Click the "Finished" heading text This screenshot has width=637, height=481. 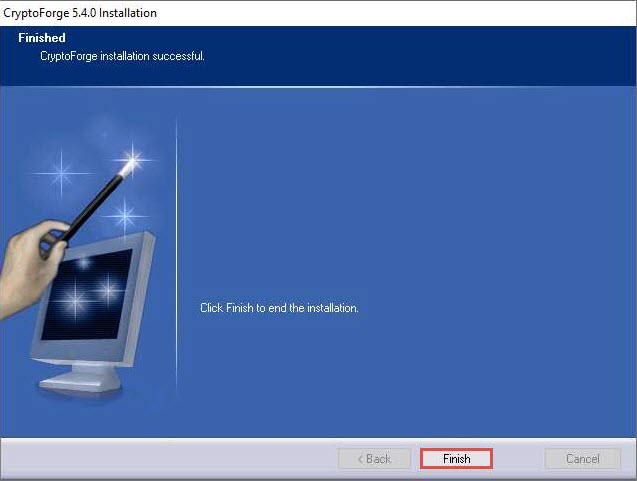(41, 38)
